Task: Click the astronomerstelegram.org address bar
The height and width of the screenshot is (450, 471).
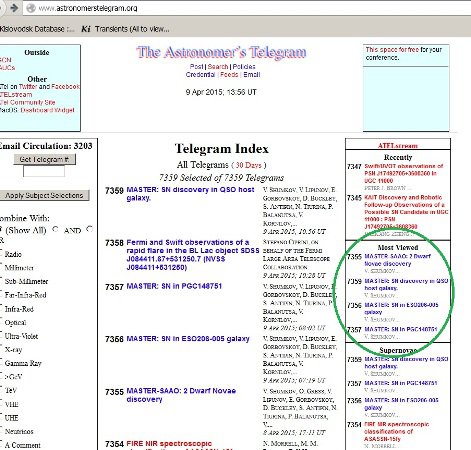Action: click(x=247, y=8)
